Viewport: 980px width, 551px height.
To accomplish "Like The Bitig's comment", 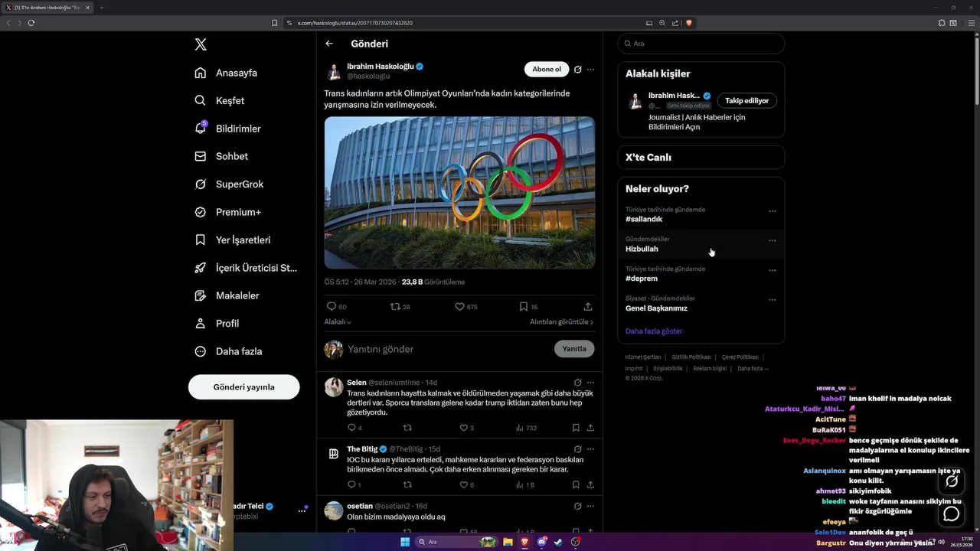I will (463, 484).
